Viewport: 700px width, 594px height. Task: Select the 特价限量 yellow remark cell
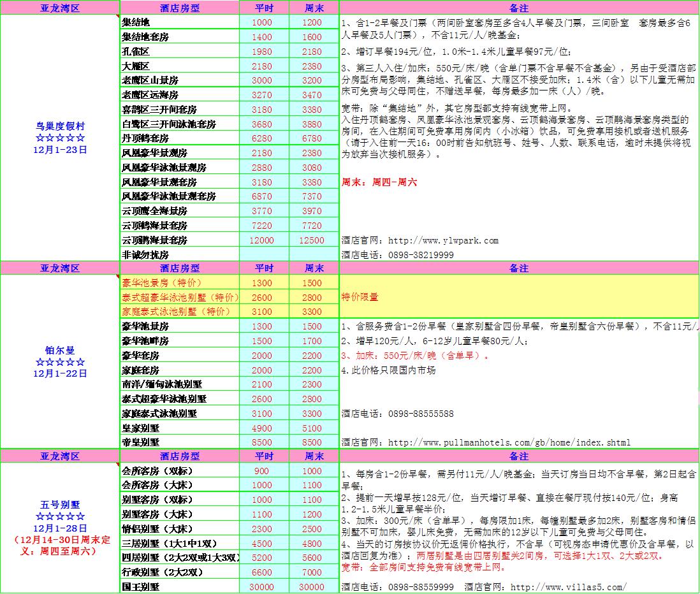[518, 297]
